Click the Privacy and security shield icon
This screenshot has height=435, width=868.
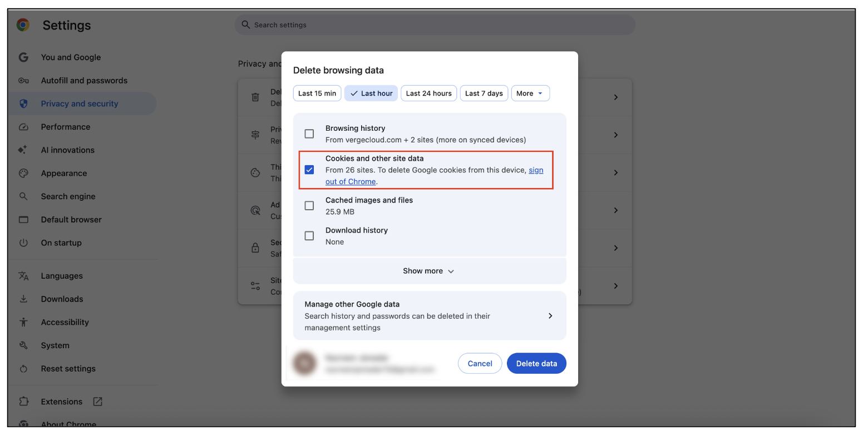(24, 103)
